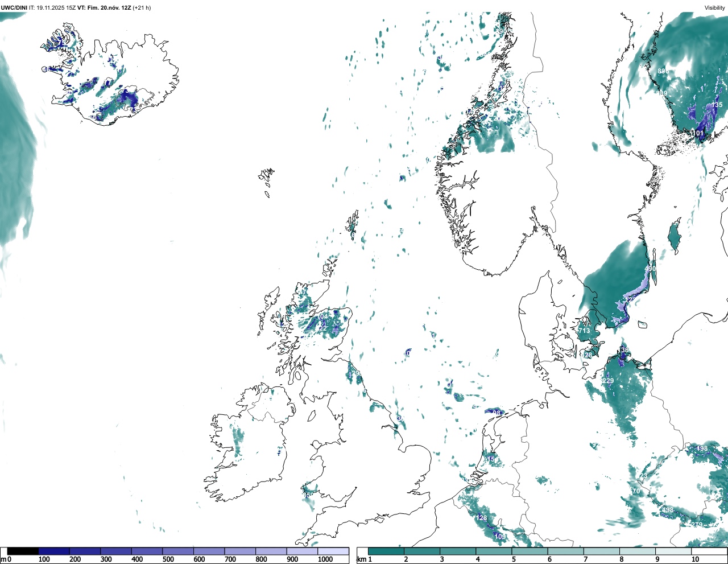Click the '490' visibility value in Sweden
728x564 pixels.
point(650,269)
